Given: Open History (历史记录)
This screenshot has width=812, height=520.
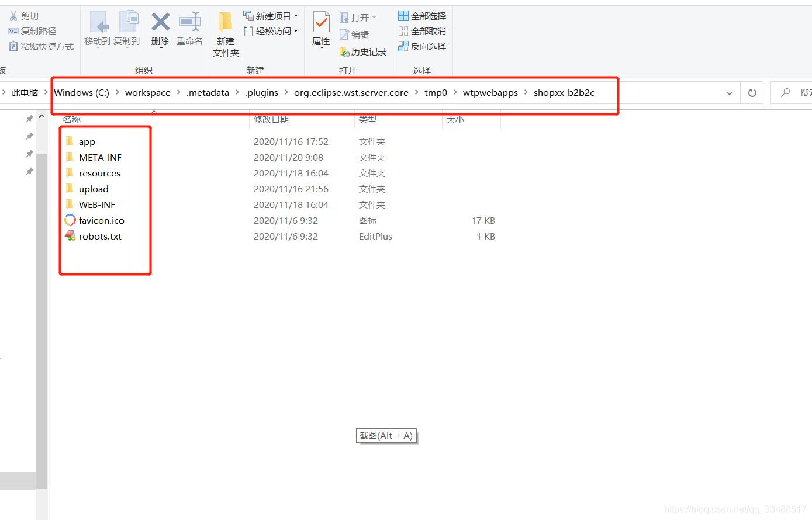Looking at the screenshot, I should 363,51.
